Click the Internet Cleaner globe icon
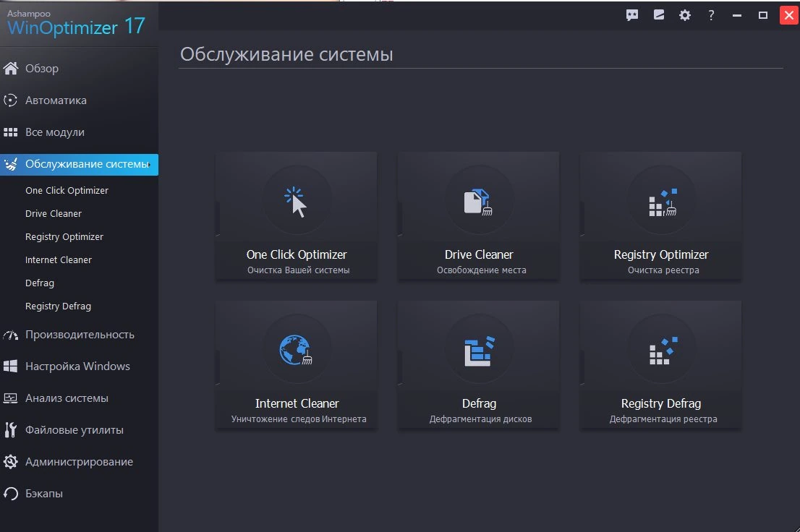This screenshot has height=532, width=800. [296, 350]
